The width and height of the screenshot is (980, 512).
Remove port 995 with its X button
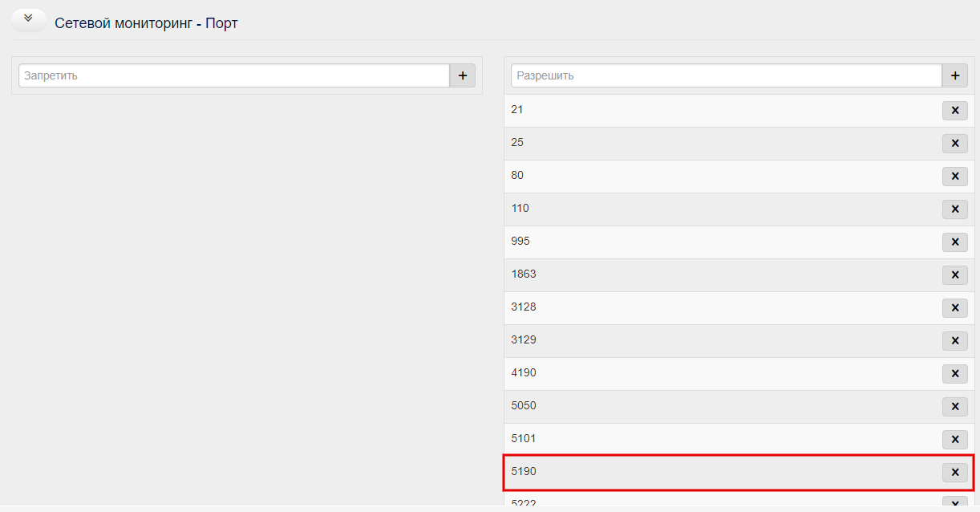coord(954,242)
